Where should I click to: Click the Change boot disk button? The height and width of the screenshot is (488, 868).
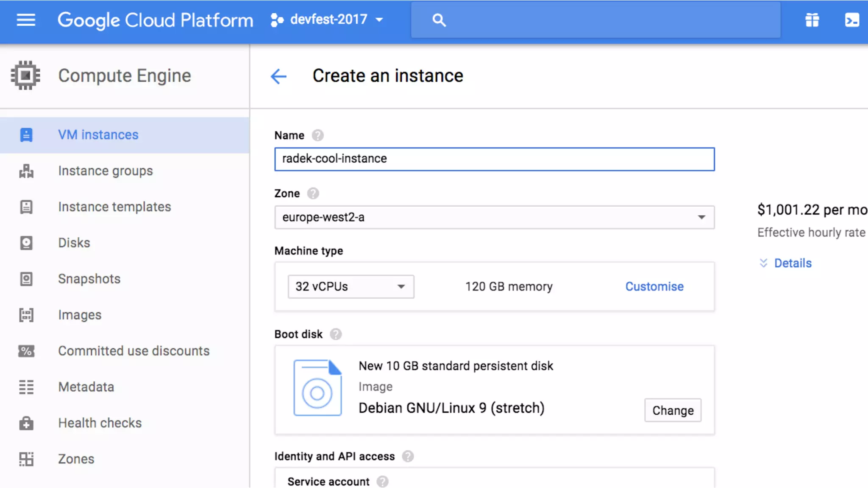point(673,410)
